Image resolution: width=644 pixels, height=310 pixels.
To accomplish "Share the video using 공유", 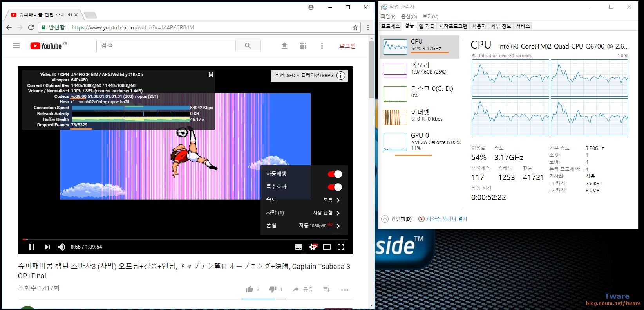I will coord(303,289).
